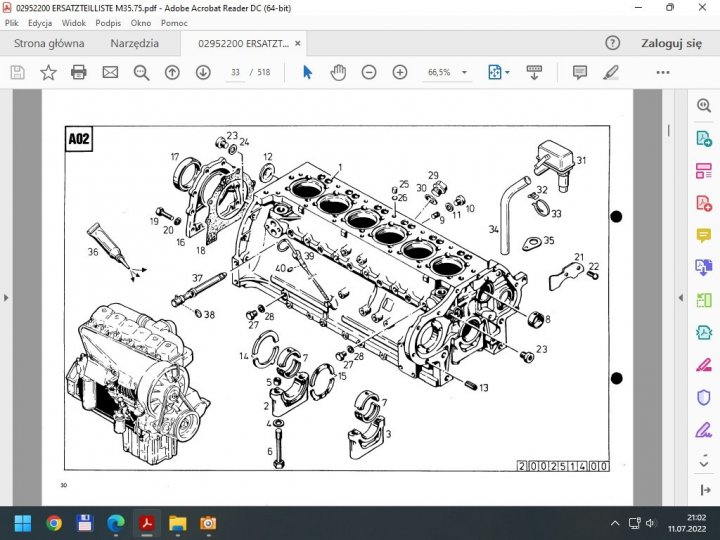The width and height of the screenshot is (720, 540).
Task: Click the page number input field
Action: [235, 72]
